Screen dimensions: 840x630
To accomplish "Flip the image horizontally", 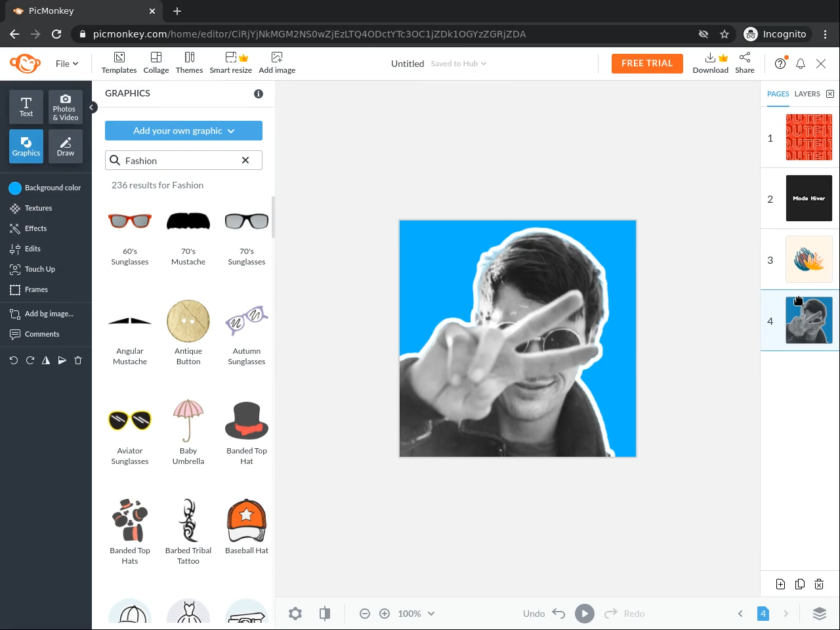I will tap(46, 360).
